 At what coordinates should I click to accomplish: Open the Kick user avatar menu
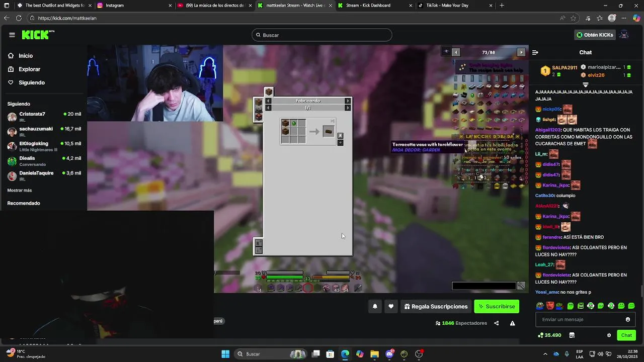(x=624, y=35)
